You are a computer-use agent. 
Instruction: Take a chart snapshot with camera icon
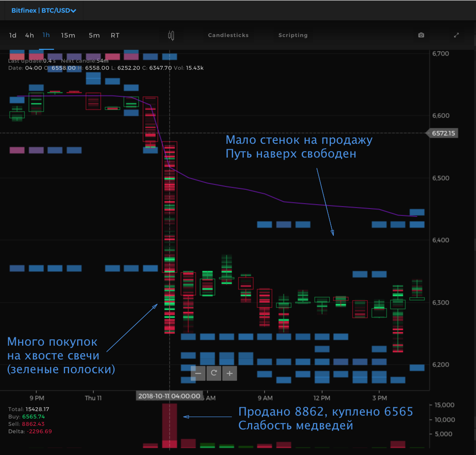[x=421, y=35]
